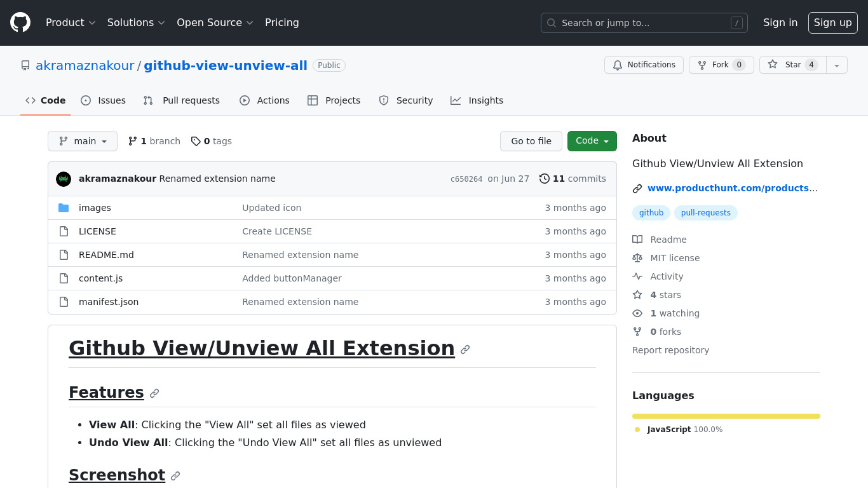Open the Readme sidebar link

pos(660,240)
